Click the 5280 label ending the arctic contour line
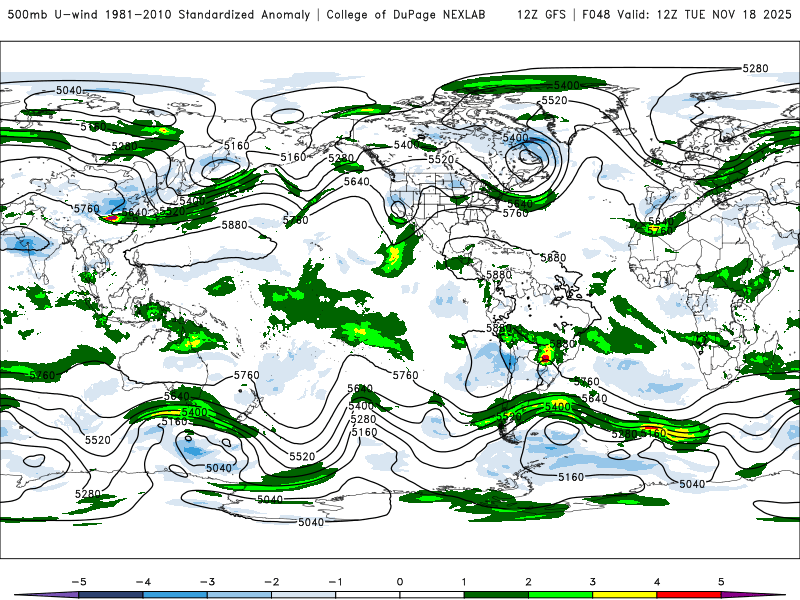The image size is (800, 600). click(x=755, y=68)
